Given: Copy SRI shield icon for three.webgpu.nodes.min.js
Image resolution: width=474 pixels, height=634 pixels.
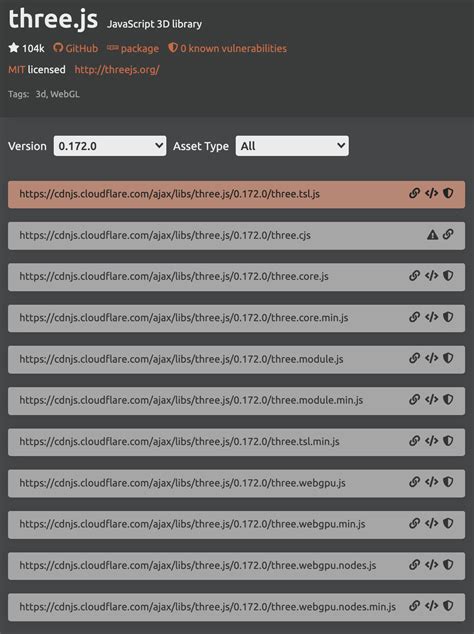Looking at the screenshot, I should pos(448,606).
